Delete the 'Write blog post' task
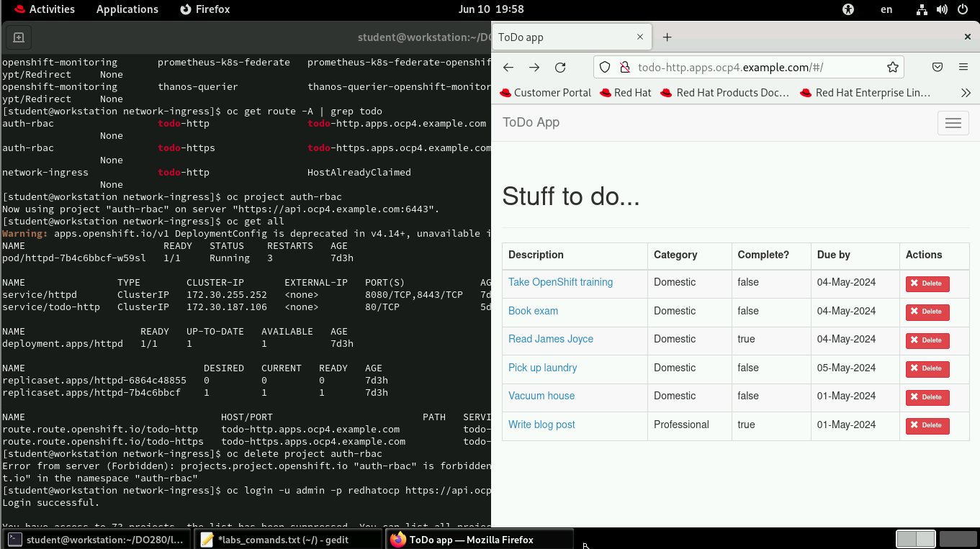The width and height of the screenshot is (980, 549). pyautogui.click(x=927, y=425)
